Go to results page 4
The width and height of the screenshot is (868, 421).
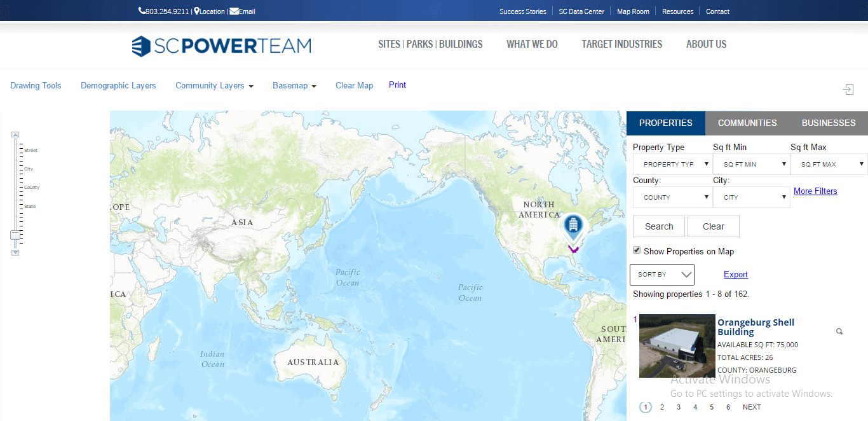point(695,407)
